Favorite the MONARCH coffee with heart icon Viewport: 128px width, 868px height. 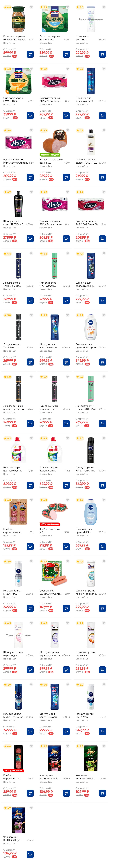(31, 7)
